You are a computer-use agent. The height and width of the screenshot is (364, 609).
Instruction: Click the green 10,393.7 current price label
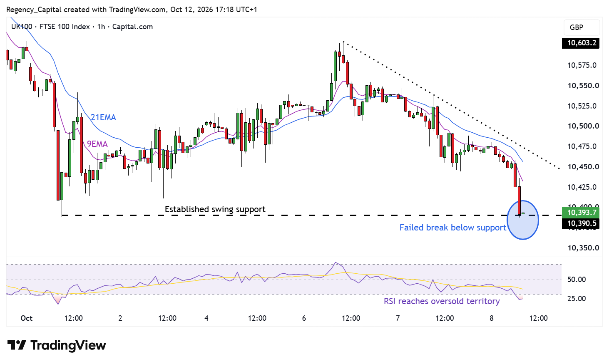[581, 213]
